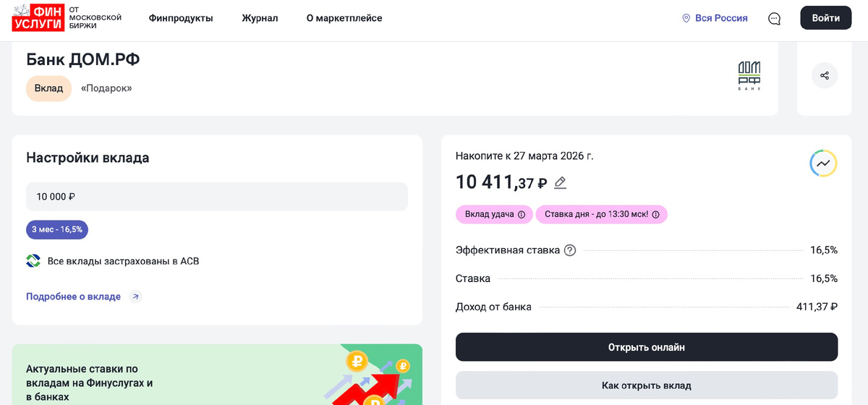Click the Вклад удача badge
This screenshot has height=405, width=868.
pyautogui.click(x=494, y=214)
